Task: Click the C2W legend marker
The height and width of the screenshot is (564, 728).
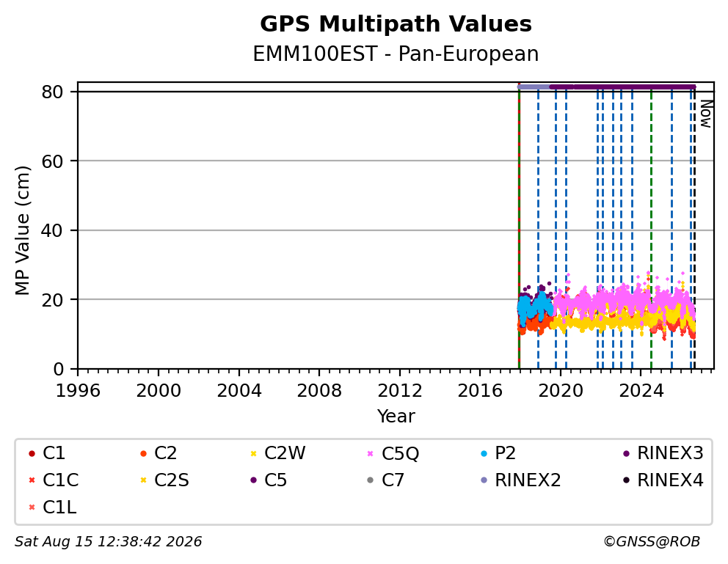Action: click(253, 453)
